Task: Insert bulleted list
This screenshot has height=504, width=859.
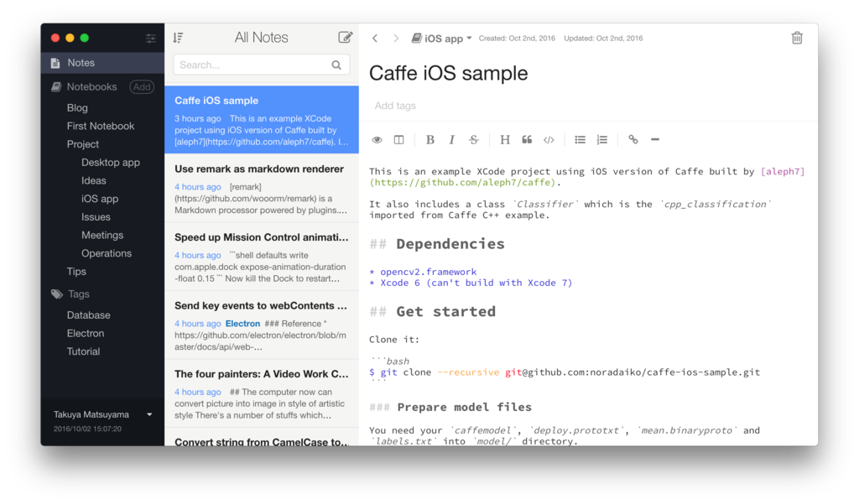Action: tap(580, 140)
